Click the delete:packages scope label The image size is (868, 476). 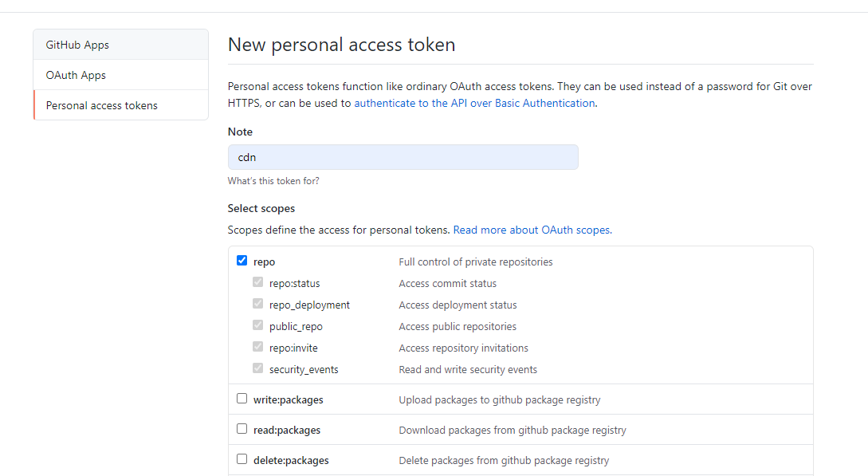291,461
